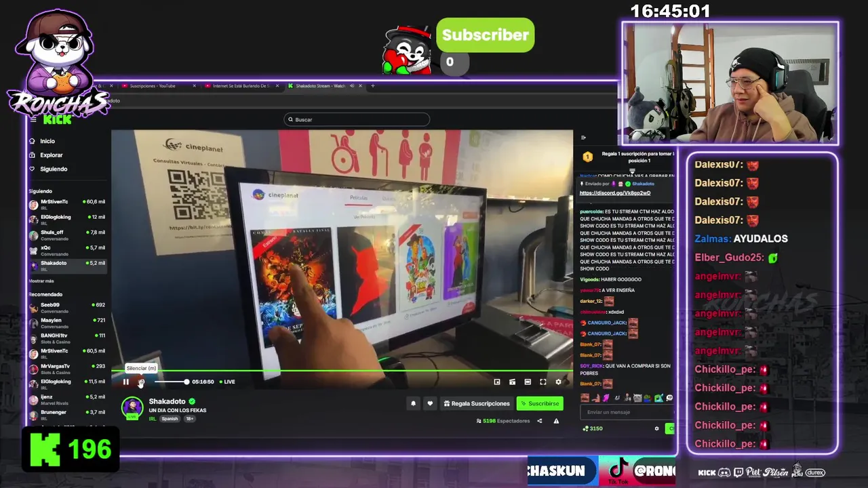Toggle the hamburger sidebar menu
This screenshot has height=488, width=868.
pos(33,119)
